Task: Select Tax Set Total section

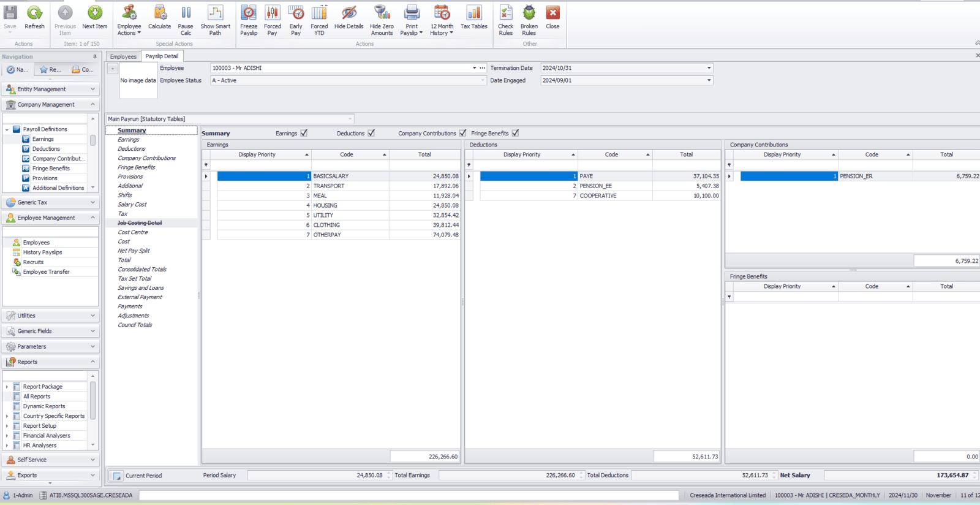Action: click(x=134, y=279)
